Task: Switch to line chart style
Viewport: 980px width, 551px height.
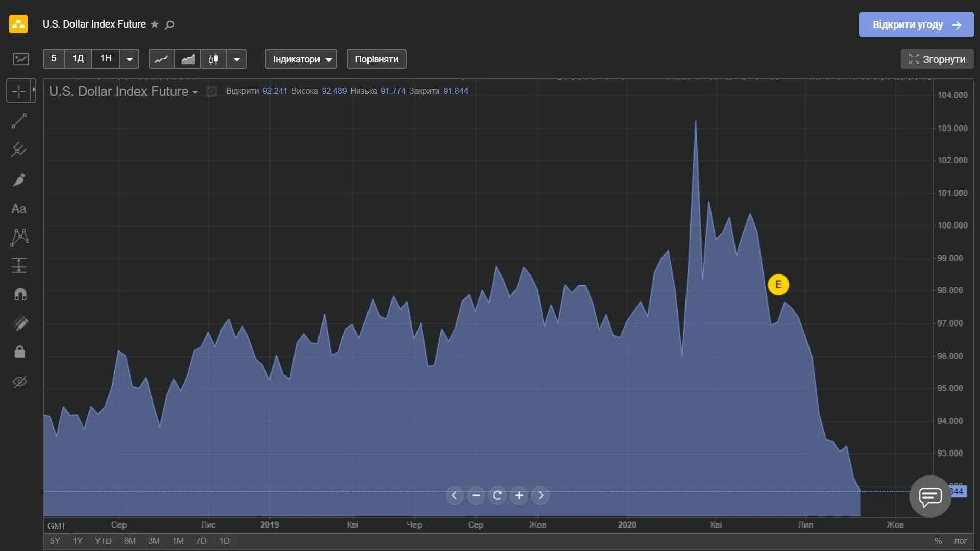Action: coord(161,59)
